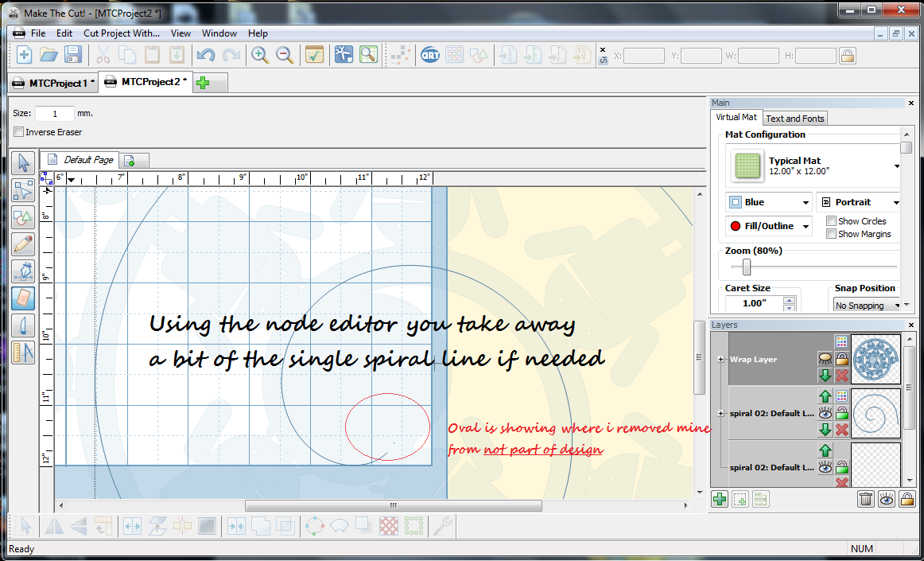Toggle Wrap Layer lock padlock

tap(841, 359)
